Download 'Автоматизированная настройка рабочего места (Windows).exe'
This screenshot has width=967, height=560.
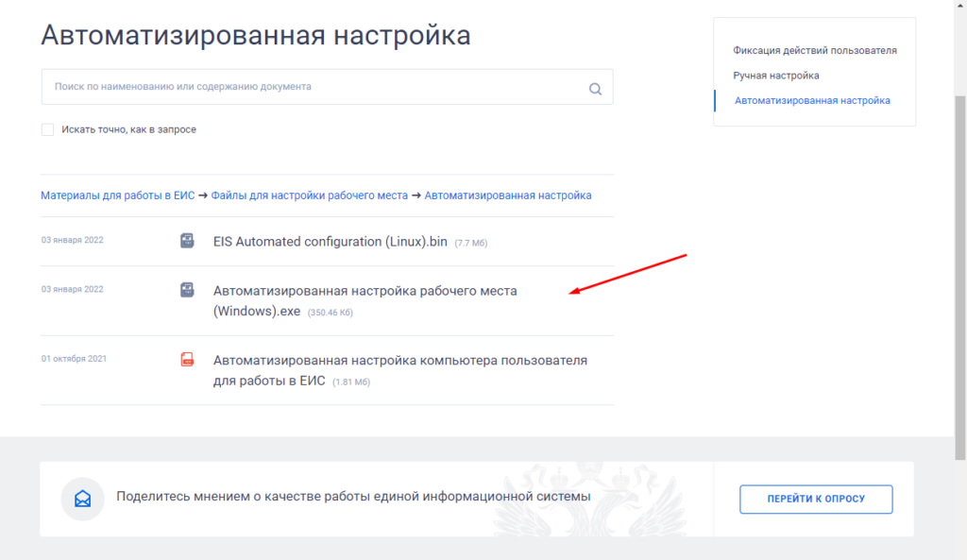tap(365, 291)
